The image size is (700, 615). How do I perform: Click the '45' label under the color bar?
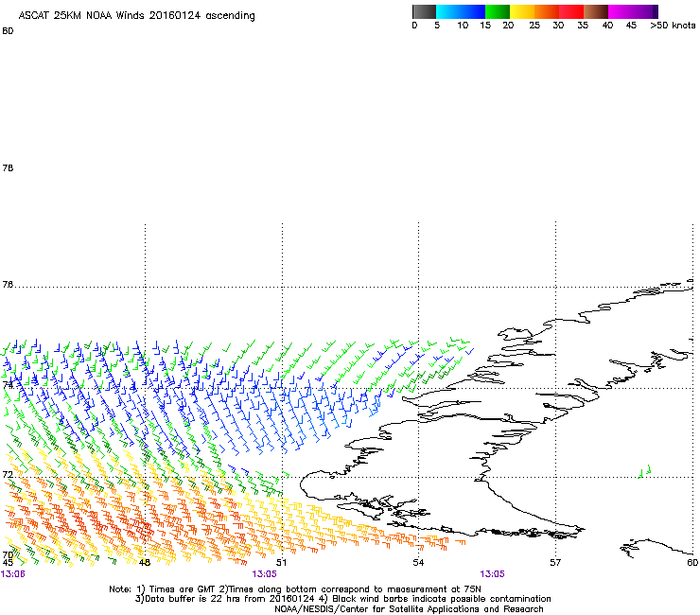click(631, 26)
